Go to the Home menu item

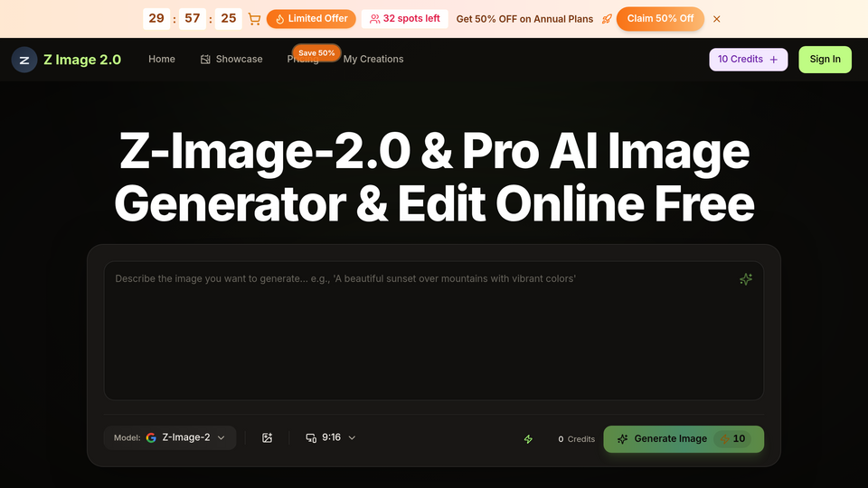pyautogui.click(x=162, y=60)
